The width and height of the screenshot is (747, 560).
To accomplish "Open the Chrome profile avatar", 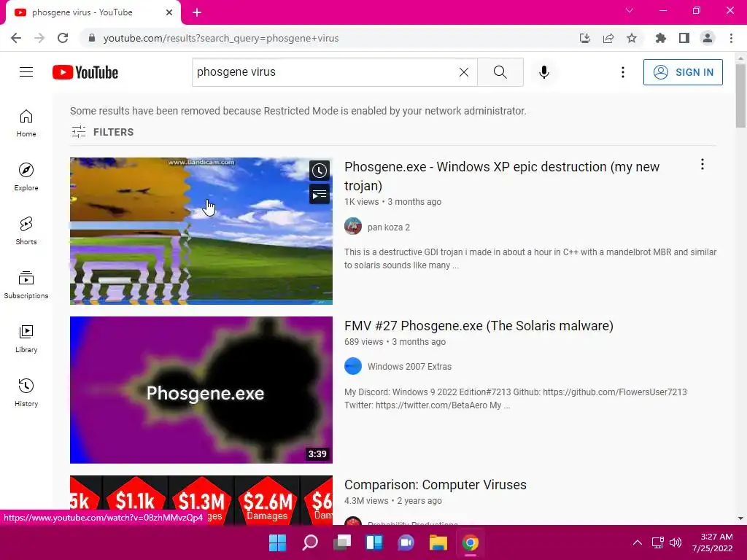I will [x=708, y=38].
